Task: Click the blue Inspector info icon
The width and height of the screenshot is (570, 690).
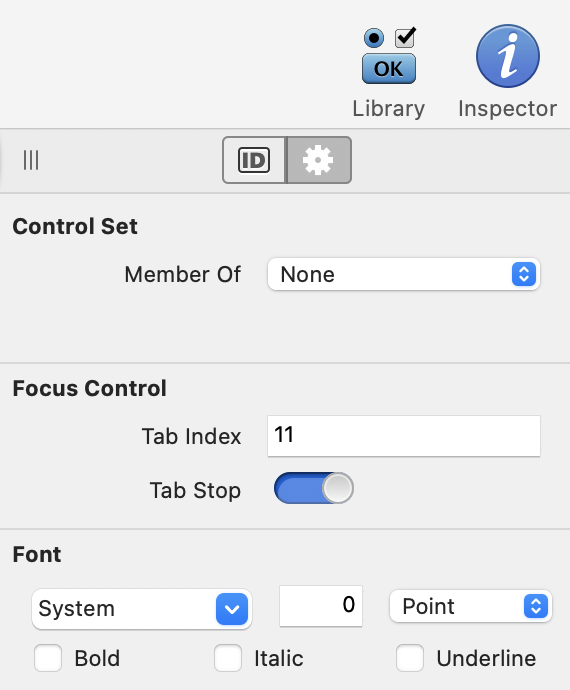Action: point(507,56)
